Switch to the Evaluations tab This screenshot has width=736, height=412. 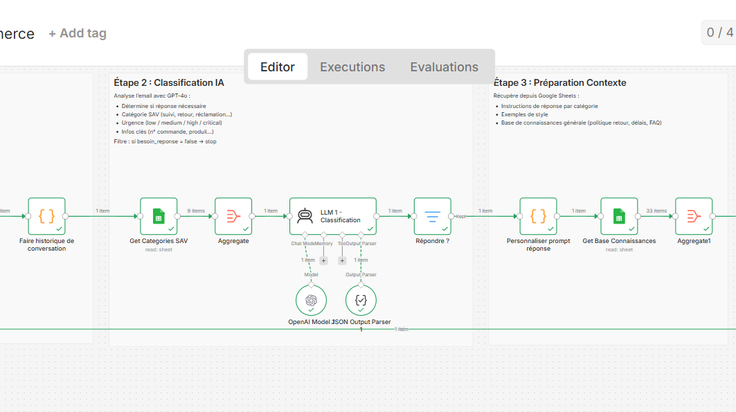444,67
